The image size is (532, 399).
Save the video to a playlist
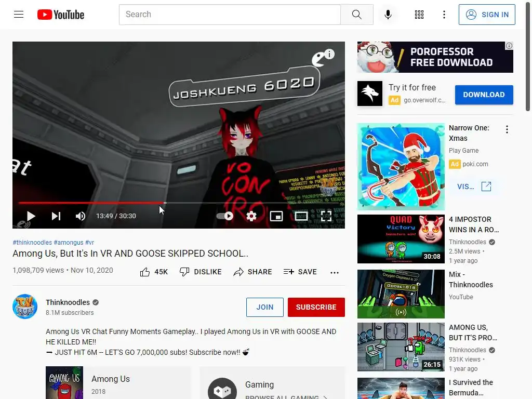[300, 272]
